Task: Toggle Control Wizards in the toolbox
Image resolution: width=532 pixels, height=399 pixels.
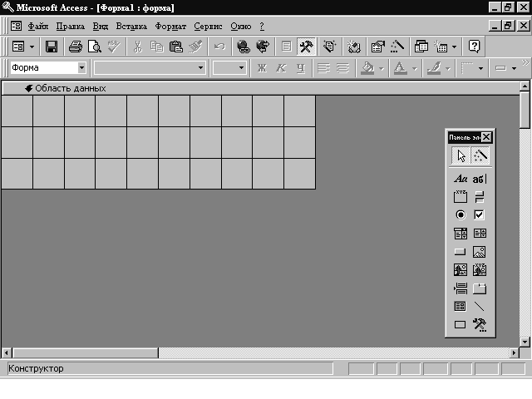Action: (x=480, y=155)
